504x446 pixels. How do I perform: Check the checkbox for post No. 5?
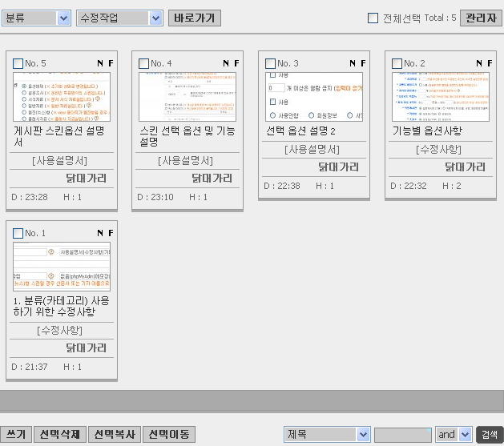(18, 63)
